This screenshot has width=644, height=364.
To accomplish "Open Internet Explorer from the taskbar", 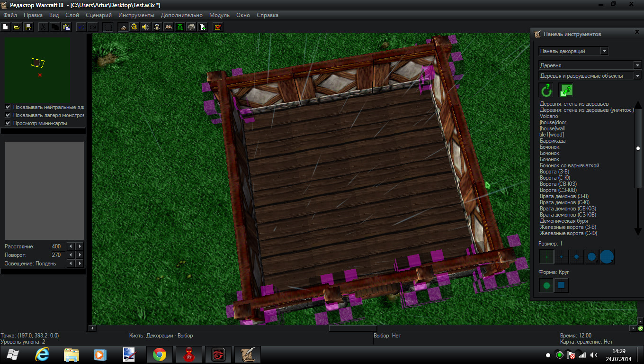I will click(x=43, y=355).
